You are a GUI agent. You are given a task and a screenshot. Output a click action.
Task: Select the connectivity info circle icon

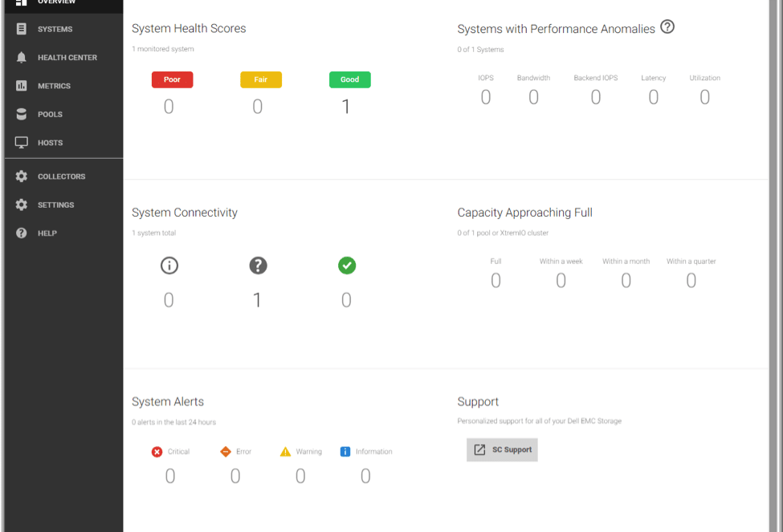click(169, 266)
